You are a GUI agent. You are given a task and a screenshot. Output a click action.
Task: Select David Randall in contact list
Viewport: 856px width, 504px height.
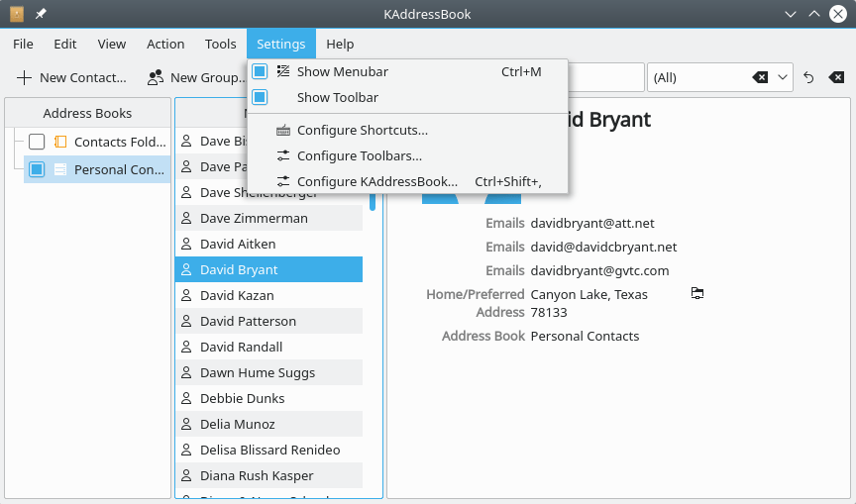(x=269, y=347)
